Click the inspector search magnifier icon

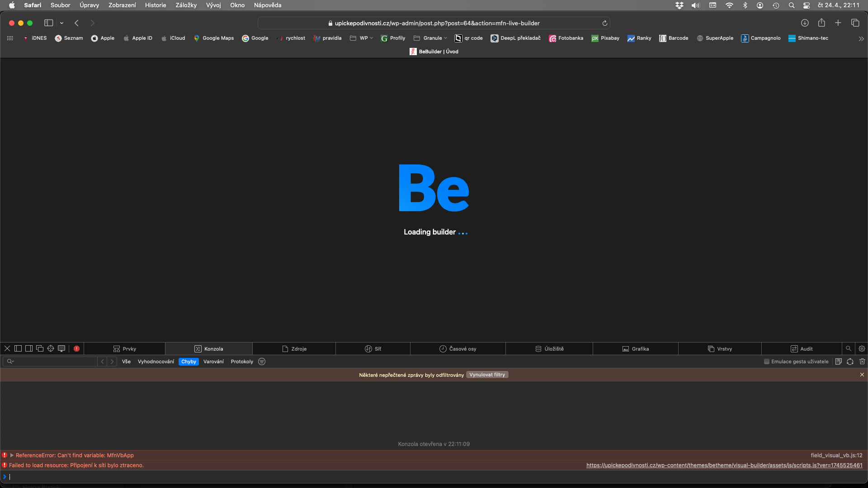849,348
